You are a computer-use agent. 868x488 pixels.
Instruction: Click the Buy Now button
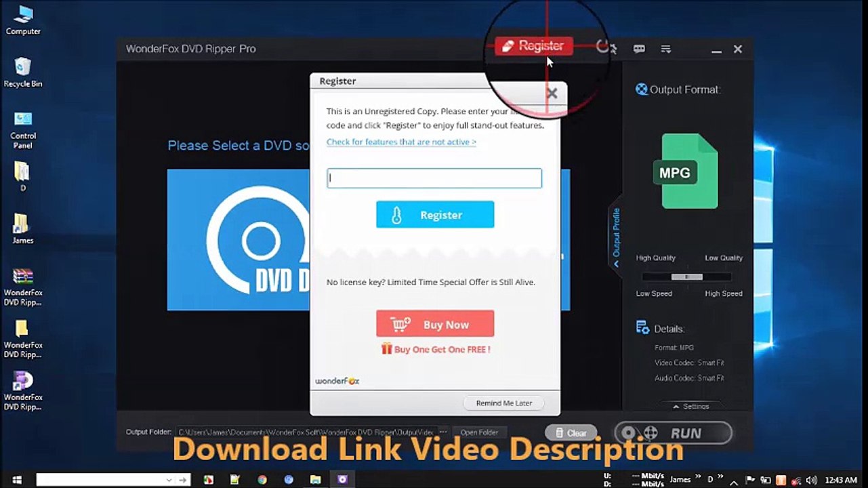point(435,324)
